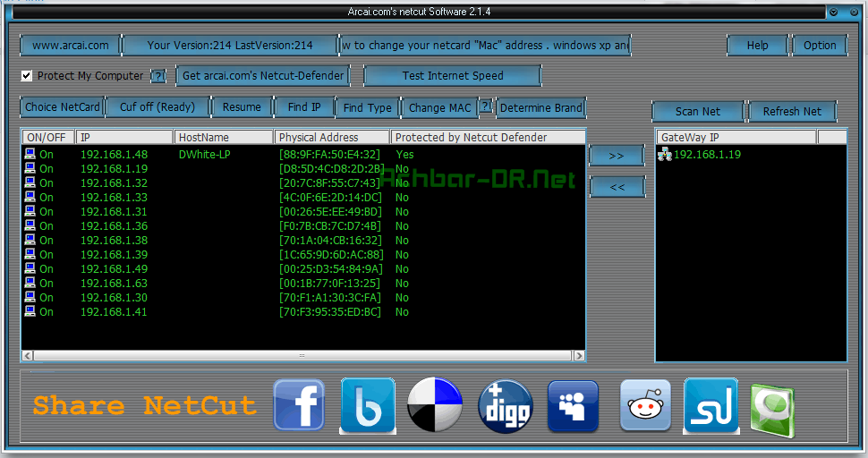The image size is (868, 458).
Task: Open the www.arcai.com link button
Action: pyautogui.click(x=71, y=46)
